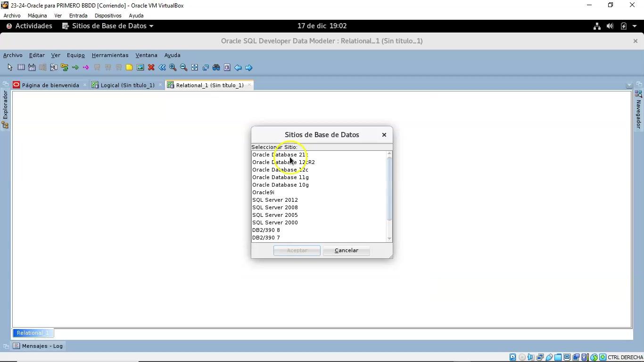
Task: Open the Archivo menu in SQL Developer
Action: (13, 55)
